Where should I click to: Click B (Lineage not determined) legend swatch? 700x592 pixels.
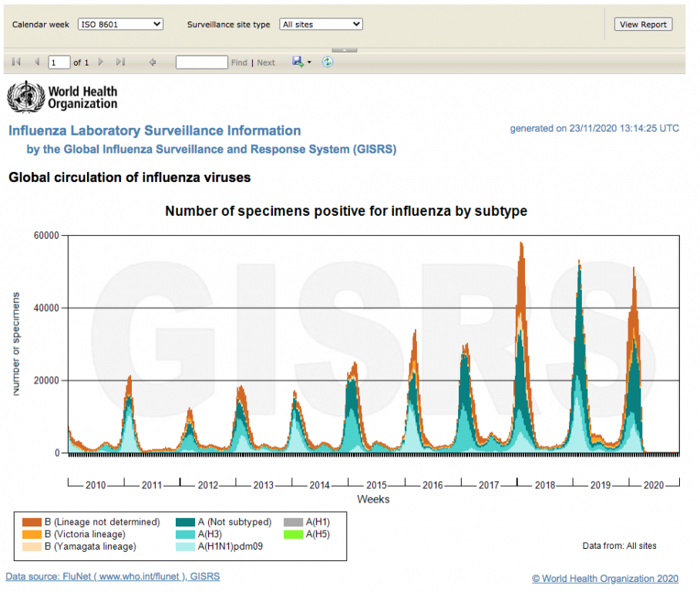coord(32,522)
